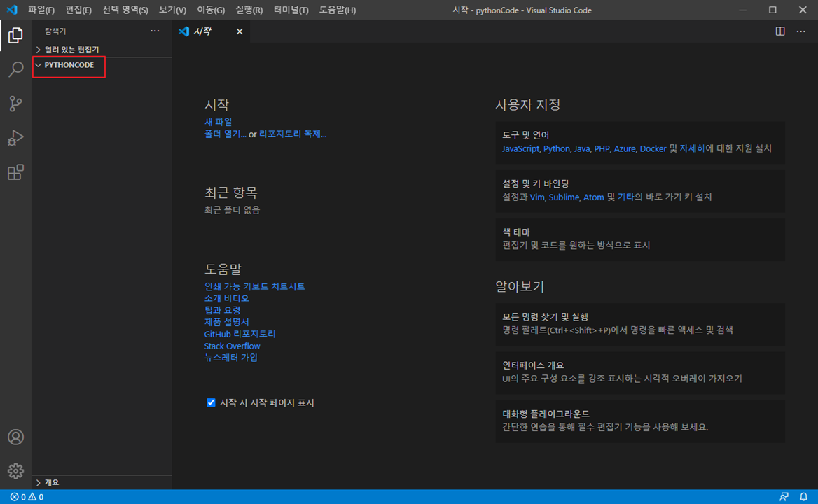Open the 도움말(H) menu

click(338, 10)
